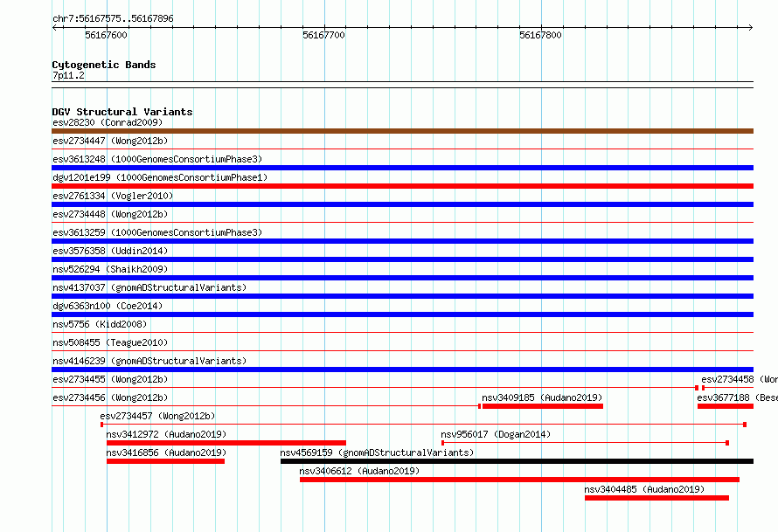The height and width of the screenshot is (532, 778).
Task: Open nsv508455 (Teague2010) label
Action: click(x=110, y=342)
